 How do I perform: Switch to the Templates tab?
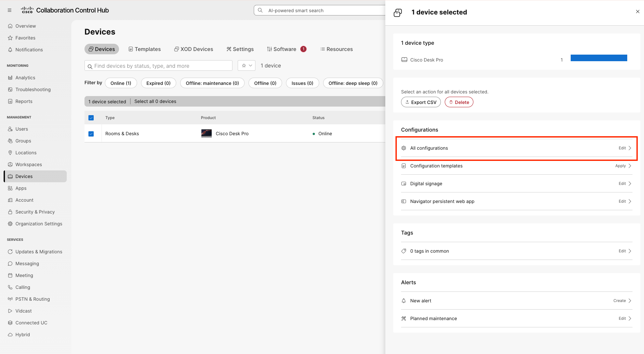(144, 49)
